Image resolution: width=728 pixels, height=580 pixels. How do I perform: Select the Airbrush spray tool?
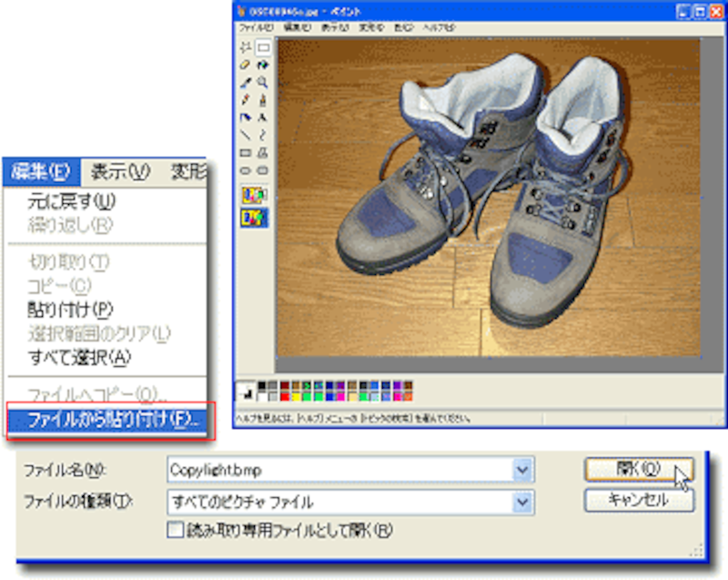point(246,118)
